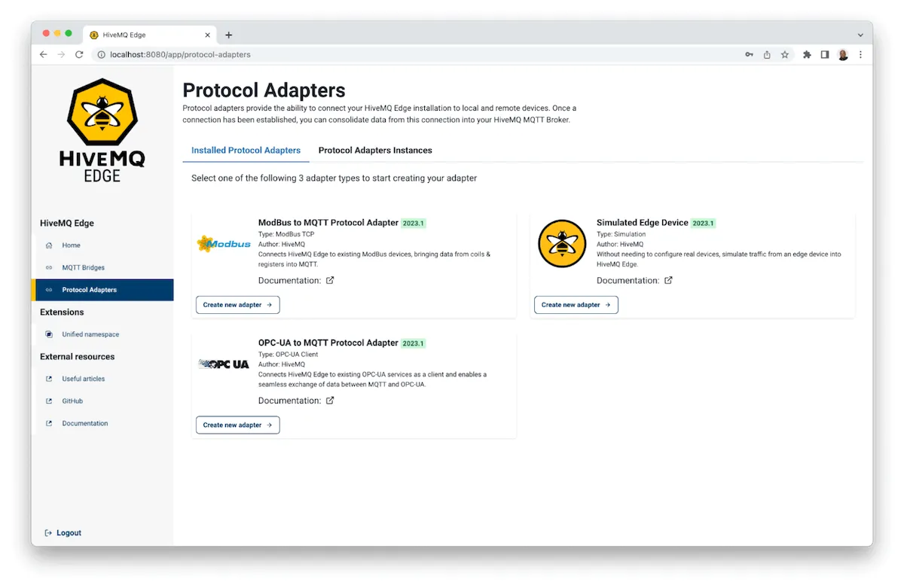Click OPC-UA adapter 2023.1 version badge
Screen dimensions: 904x588
pos(413,343)
